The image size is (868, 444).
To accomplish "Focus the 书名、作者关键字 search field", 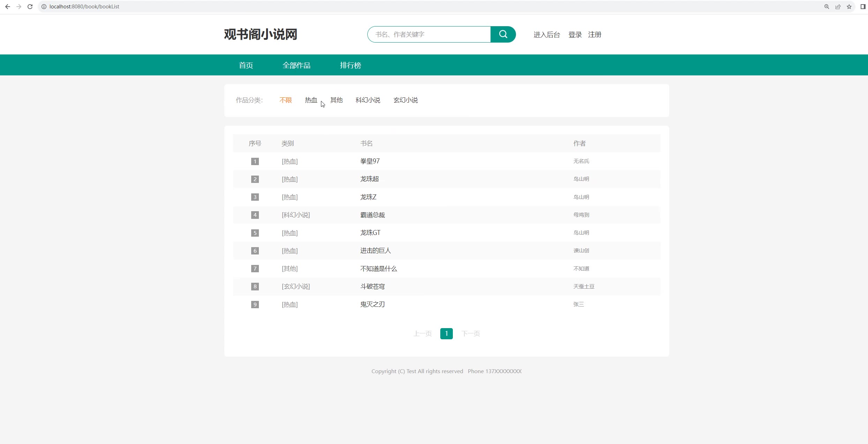I will click(429, 34).
